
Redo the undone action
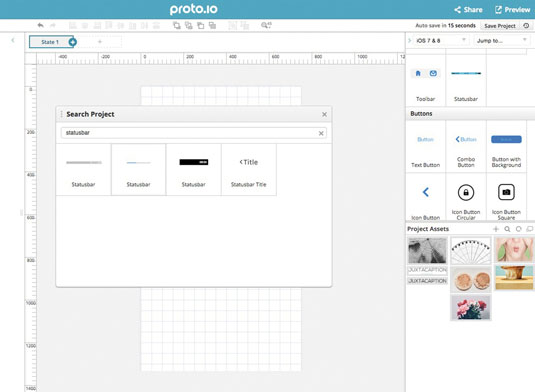coord(53,25)
